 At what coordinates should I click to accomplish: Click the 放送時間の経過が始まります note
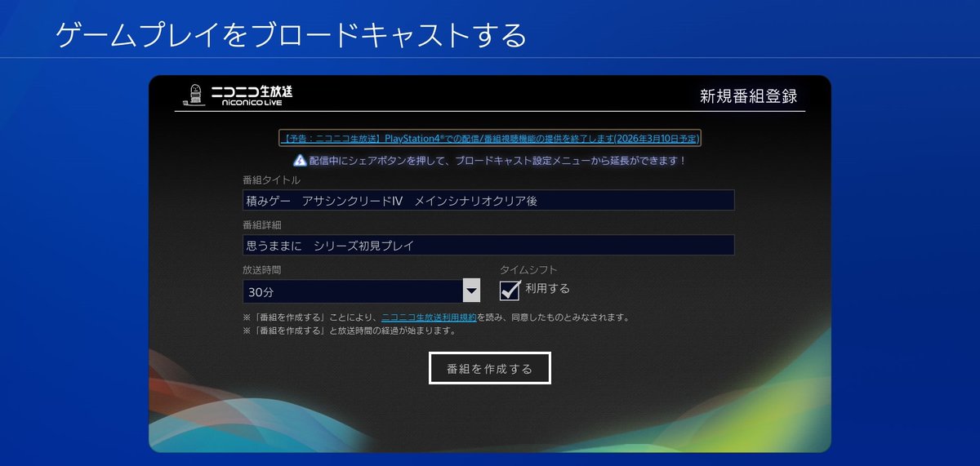(350, 331)
